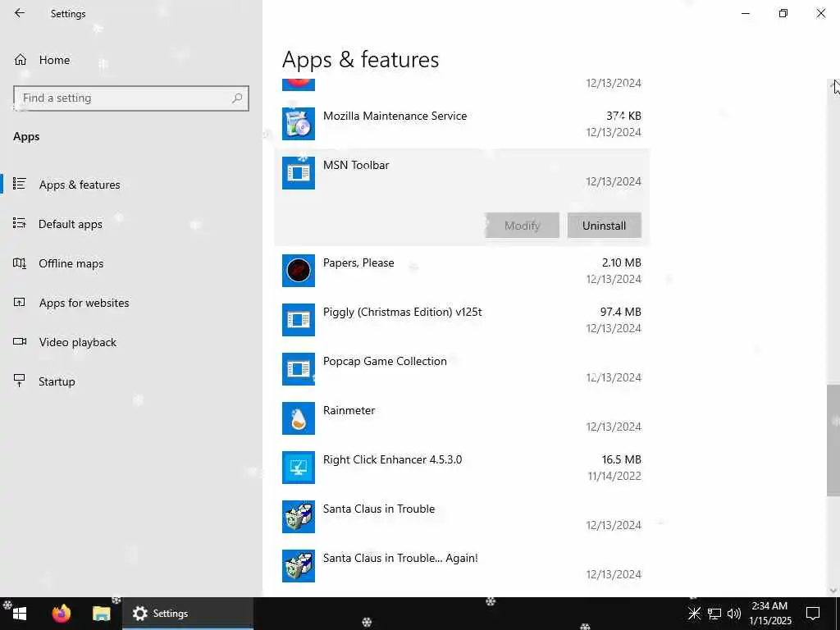Click the Default apps icon
Viewport: 840px width, 630px height.
(20, 223)
